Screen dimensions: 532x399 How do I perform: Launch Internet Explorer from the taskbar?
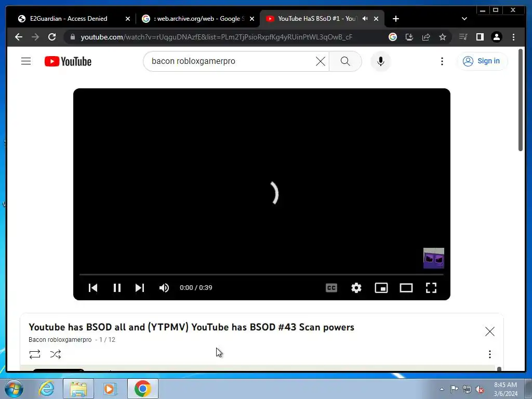click(x=46, y=389)
